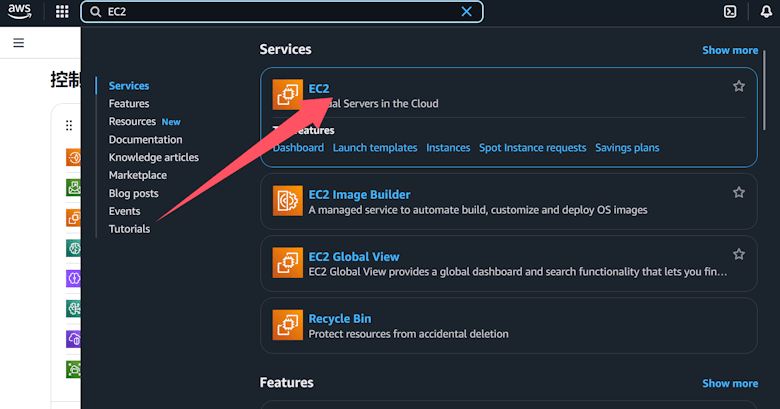Viewport: 780px width, 409px height.
Task: Click the EC2 Global View icon
Action: pyautogui.click(x=288, y=263)
